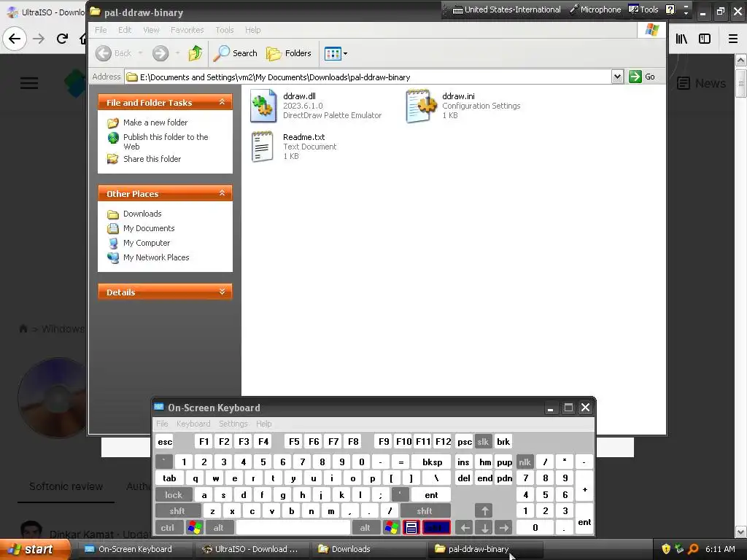Open Explorer's Edit menu
Viewport: 747px width, 560px height.
125,30
